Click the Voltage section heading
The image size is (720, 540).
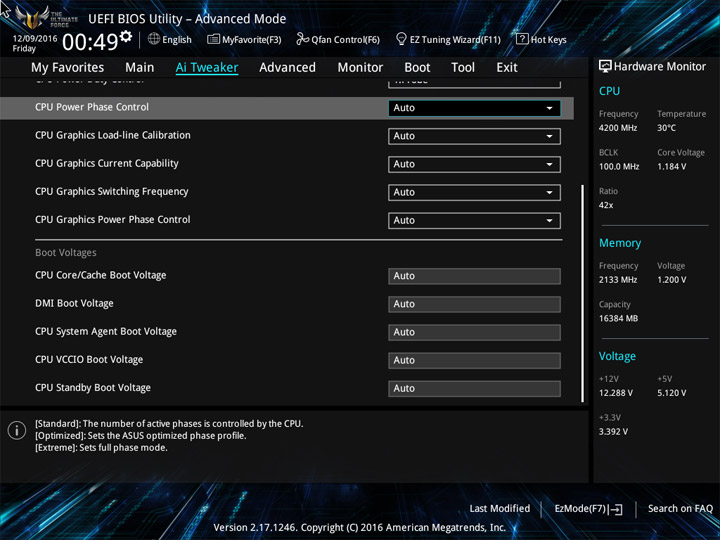[x=617, y=356]
